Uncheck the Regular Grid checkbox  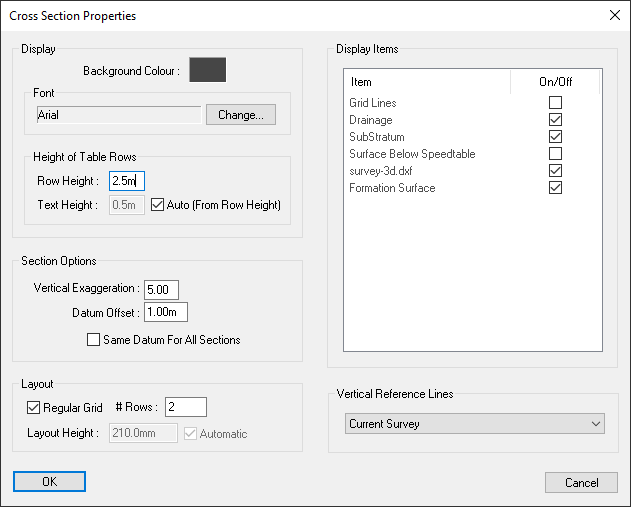pos(33,407)
